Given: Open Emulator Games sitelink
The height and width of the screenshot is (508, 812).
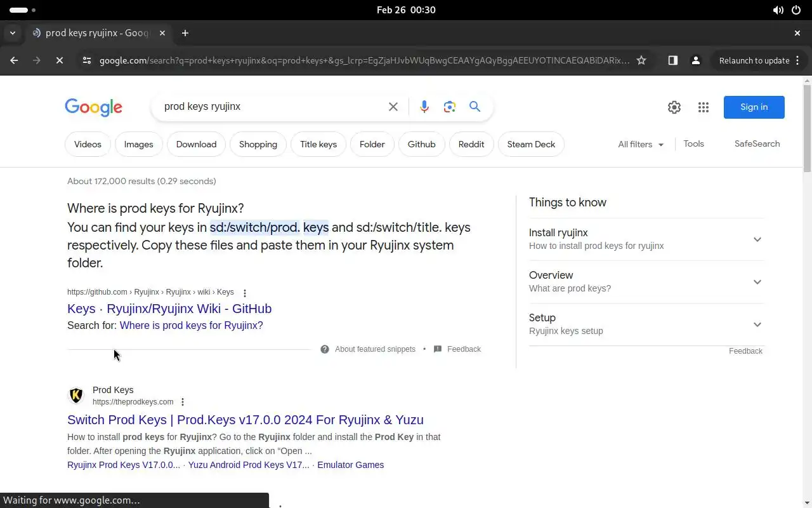Looking at the screenshot, I should (350, 465).
